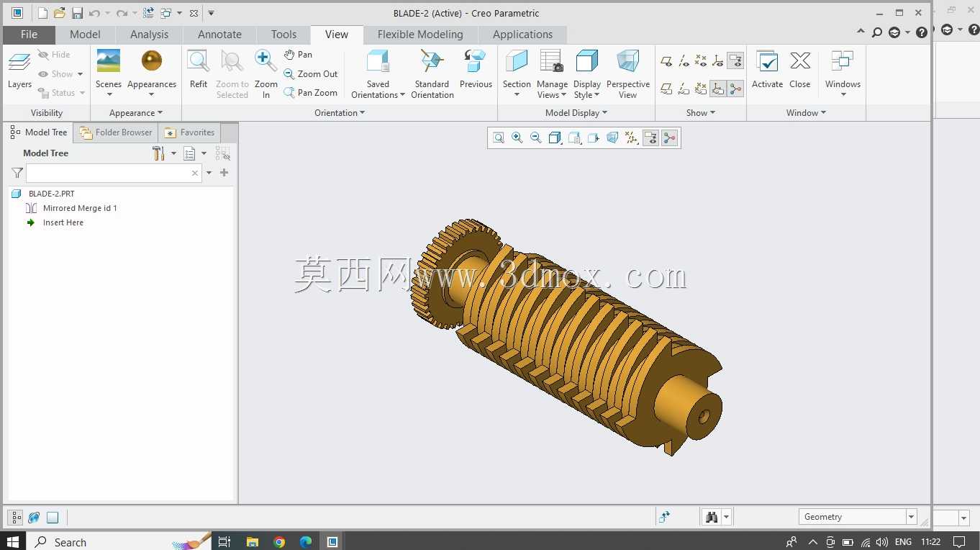This screenshot has height=550, width=980.
Task: Switch to the Folder Browser tab
Action: click(117, 132)
